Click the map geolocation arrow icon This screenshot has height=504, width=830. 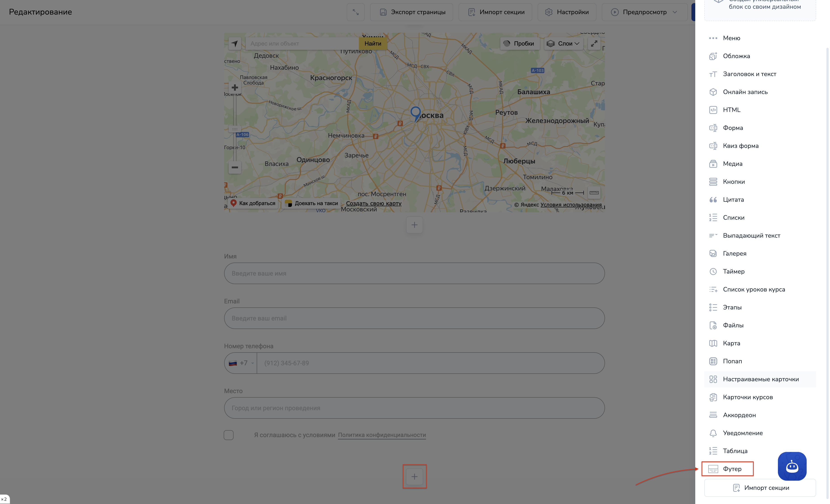235,44
